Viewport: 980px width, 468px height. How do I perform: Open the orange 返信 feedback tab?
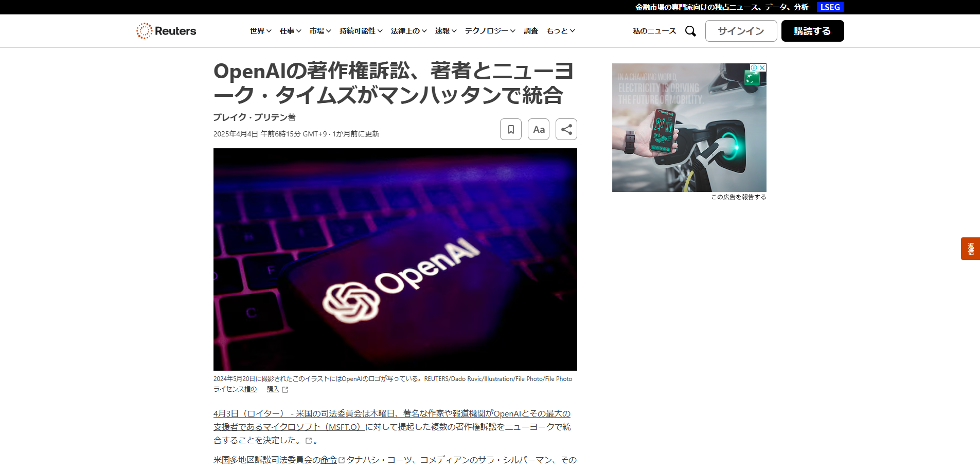pyautogui.click(x=970, y=249)
